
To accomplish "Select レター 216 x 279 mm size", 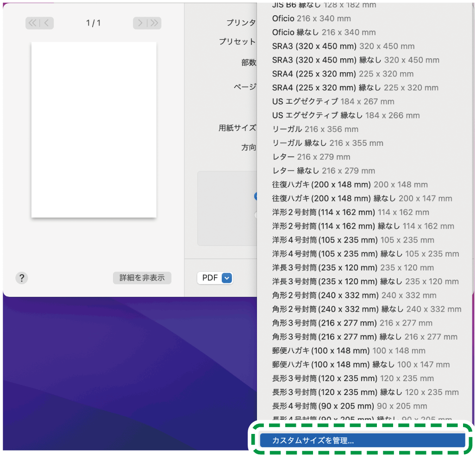I will 311,157.
